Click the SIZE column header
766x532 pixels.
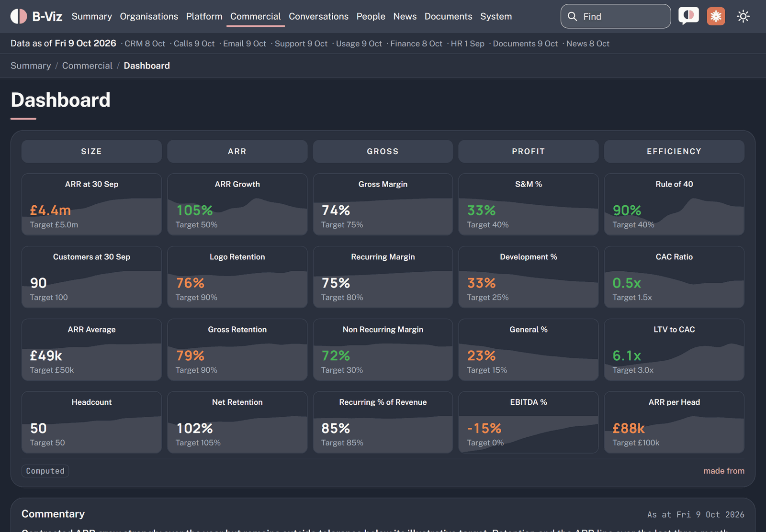tap(91, 151)
